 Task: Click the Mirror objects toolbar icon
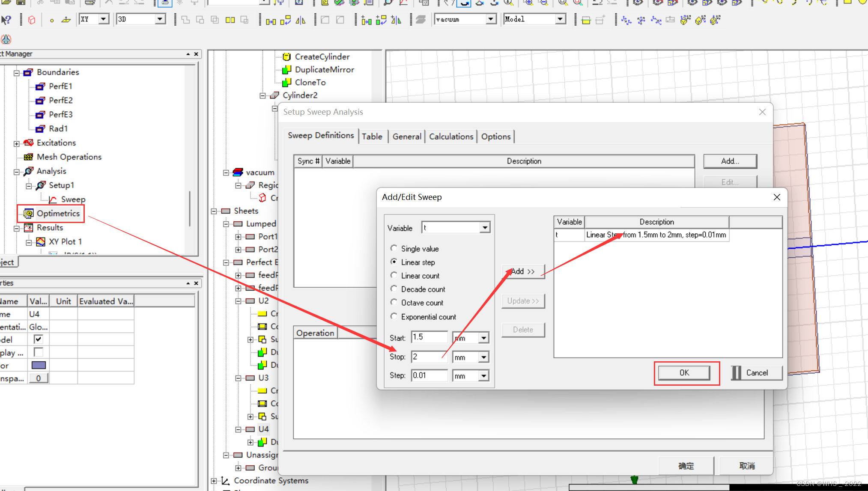[x=301, y=20]
